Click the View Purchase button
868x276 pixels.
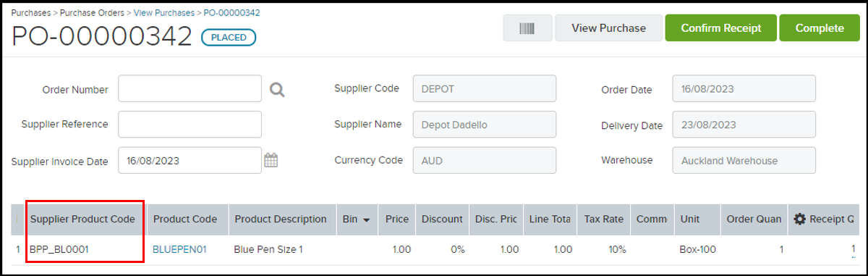[608, 28]
